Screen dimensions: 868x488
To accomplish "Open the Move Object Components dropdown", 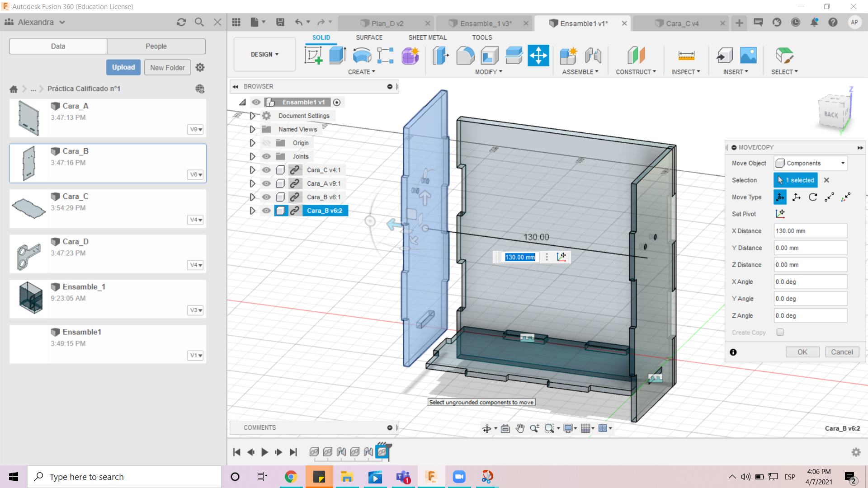I will tap(810, 163).
